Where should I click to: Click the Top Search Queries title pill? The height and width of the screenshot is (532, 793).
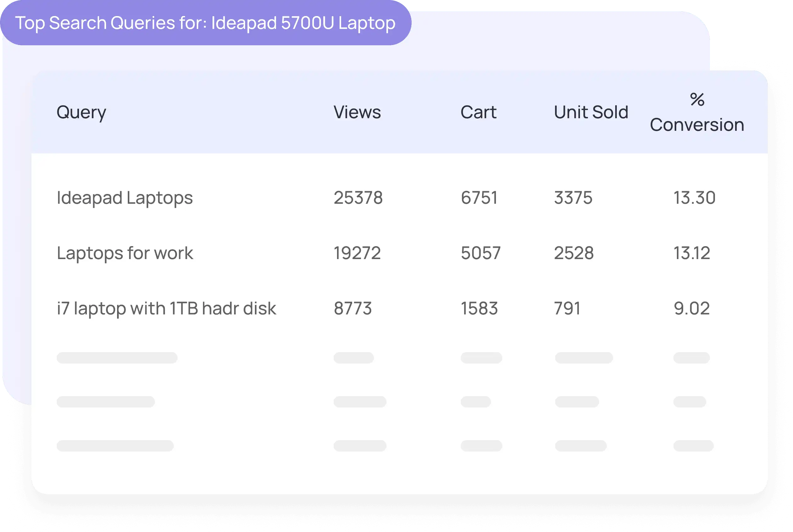point(205,23)
